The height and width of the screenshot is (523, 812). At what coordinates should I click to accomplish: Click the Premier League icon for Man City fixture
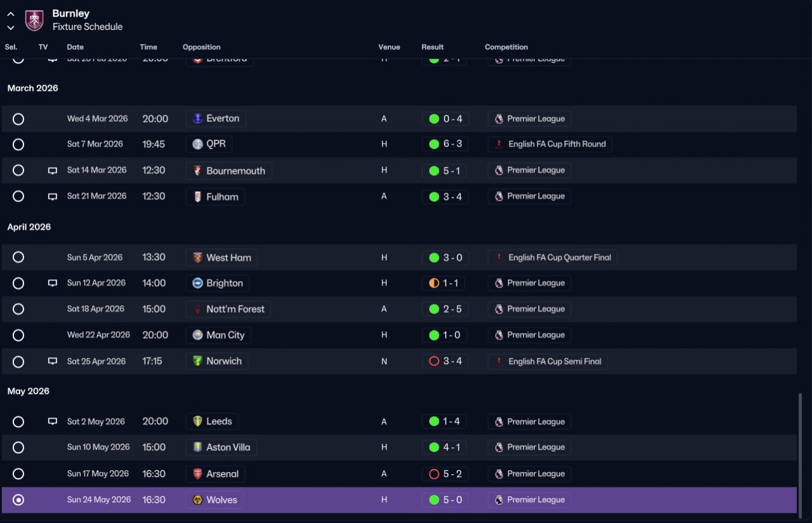(x=499, y=335)
